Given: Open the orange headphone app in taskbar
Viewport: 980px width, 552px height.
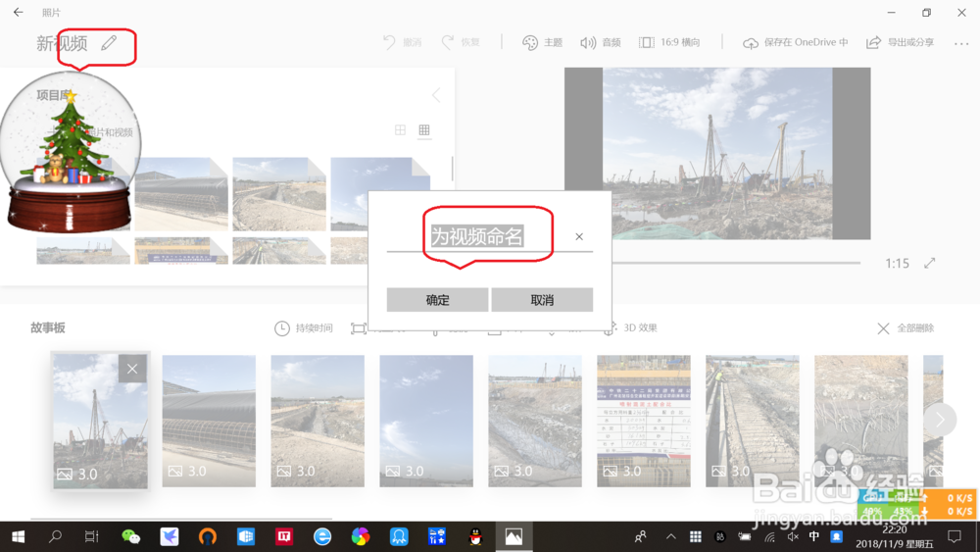Looking at the screenshot, I should click(x=208, y=536).
